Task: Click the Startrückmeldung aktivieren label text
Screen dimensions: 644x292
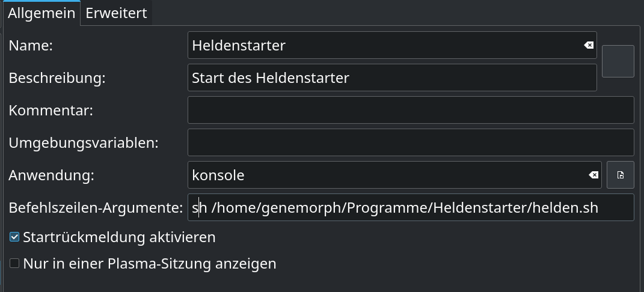Action: coord(119,237)
